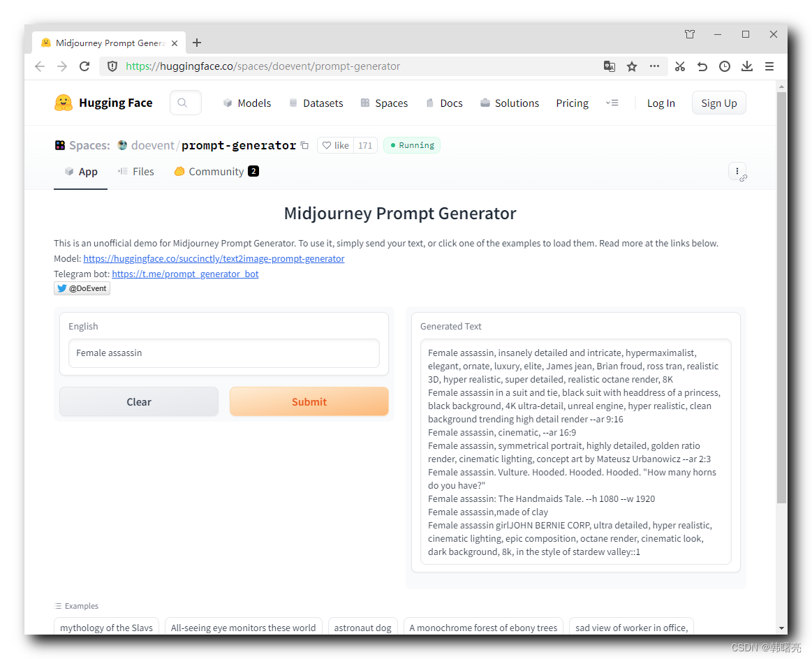Copy the space name with copy icon
Viewport: 812px width, 659px height.
tap(304, 145)
